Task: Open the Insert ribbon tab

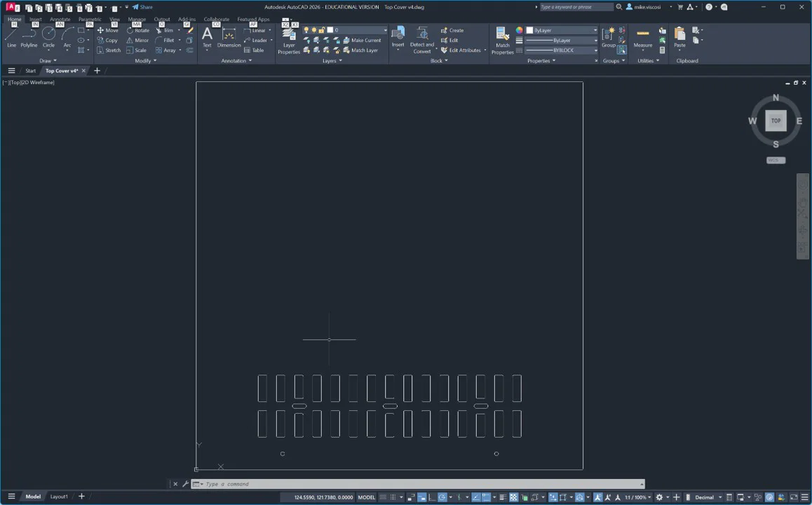Action: pos(35,19)
